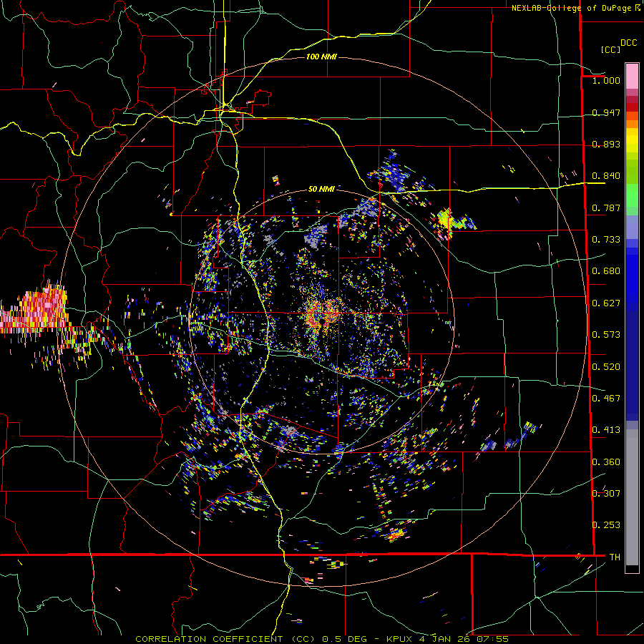Image resolution: width=644 pixels, height=644 pixels.
Task: Click the 100 NMI range ring label
Action: pos(321,57)
